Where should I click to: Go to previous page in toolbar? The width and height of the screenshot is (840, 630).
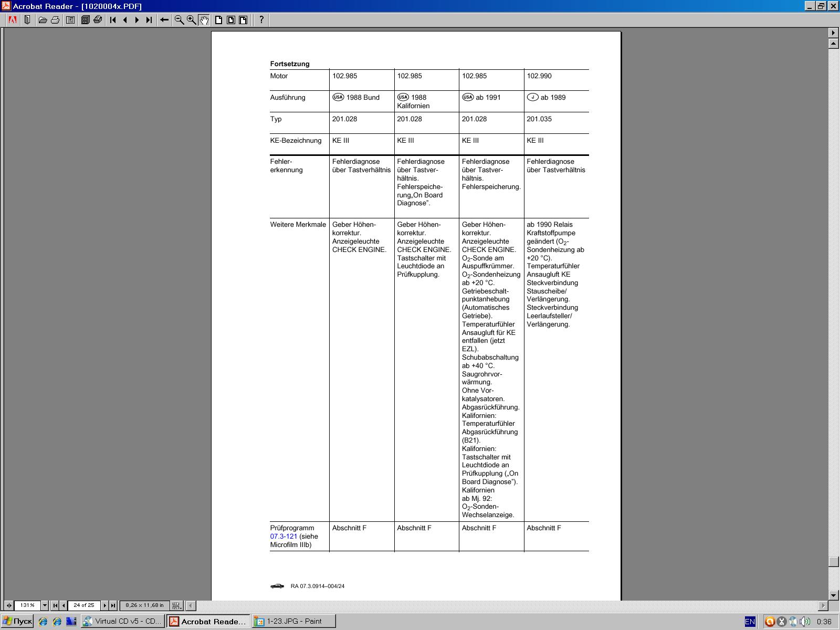tap(125, 20)
